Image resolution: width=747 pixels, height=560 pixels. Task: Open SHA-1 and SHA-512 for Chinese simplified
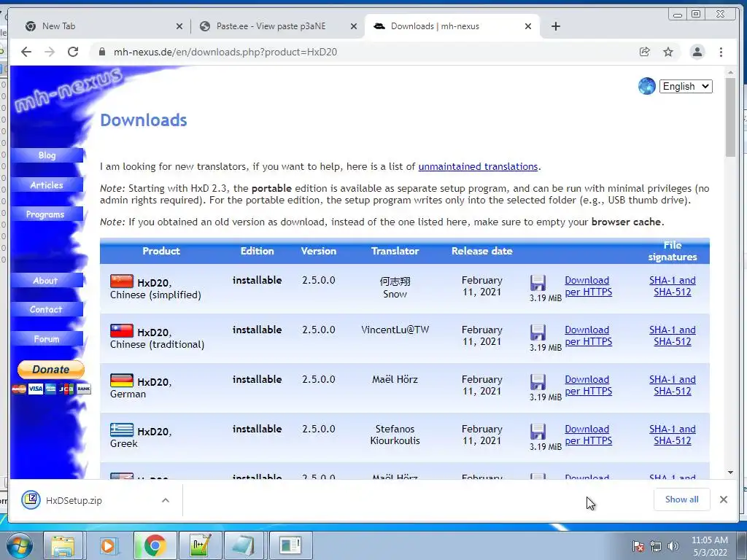coord(672,286)
